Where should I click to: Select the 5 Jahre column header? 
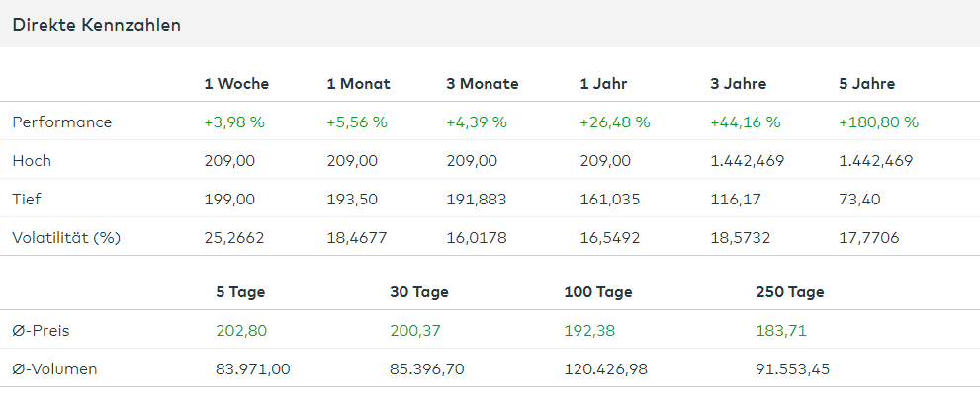pyautogui.click(x=866, y=84)
